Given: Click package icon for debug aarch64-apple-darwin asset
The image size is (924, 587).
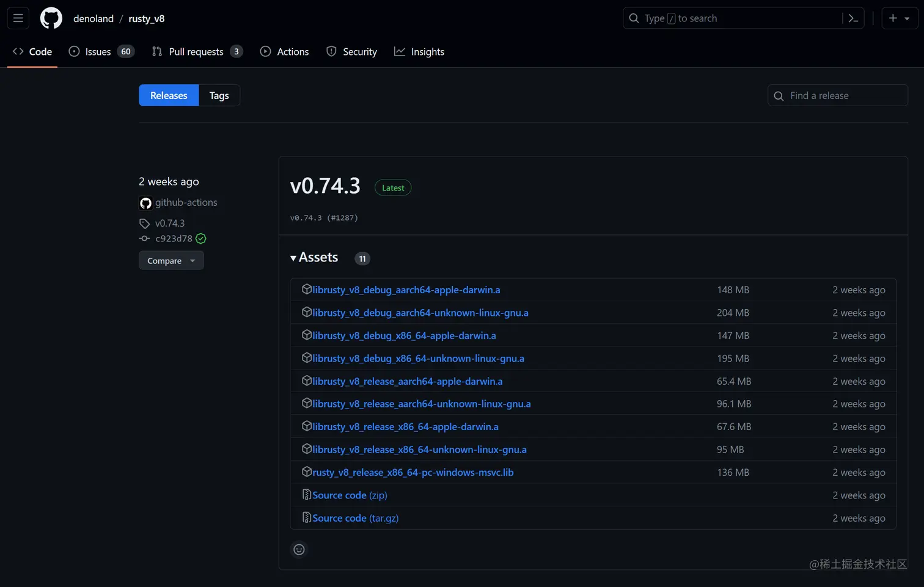Looking at the screenshot, I should click(x=307, y=290).
